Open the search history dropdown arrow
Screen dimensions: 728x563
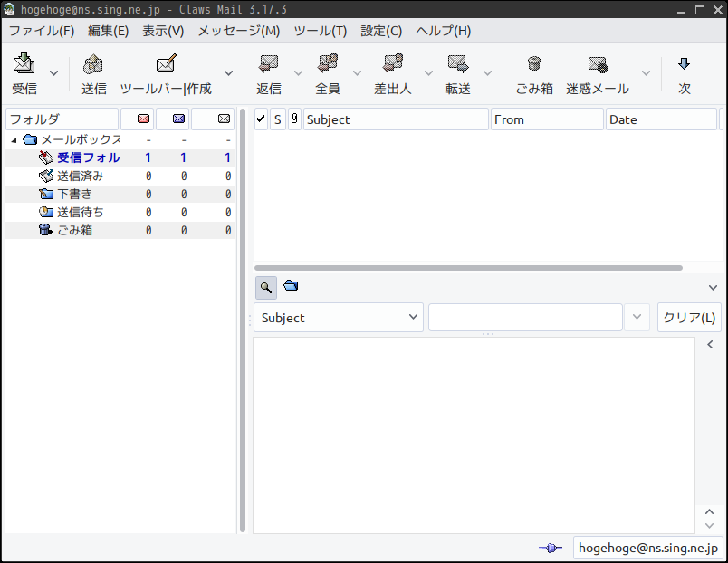point(637,317)
